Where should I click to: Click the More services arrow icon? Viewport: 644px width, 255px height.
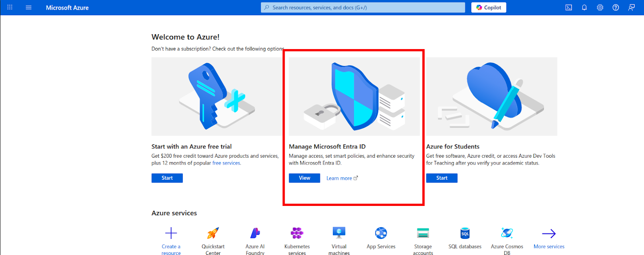[549, 233]
